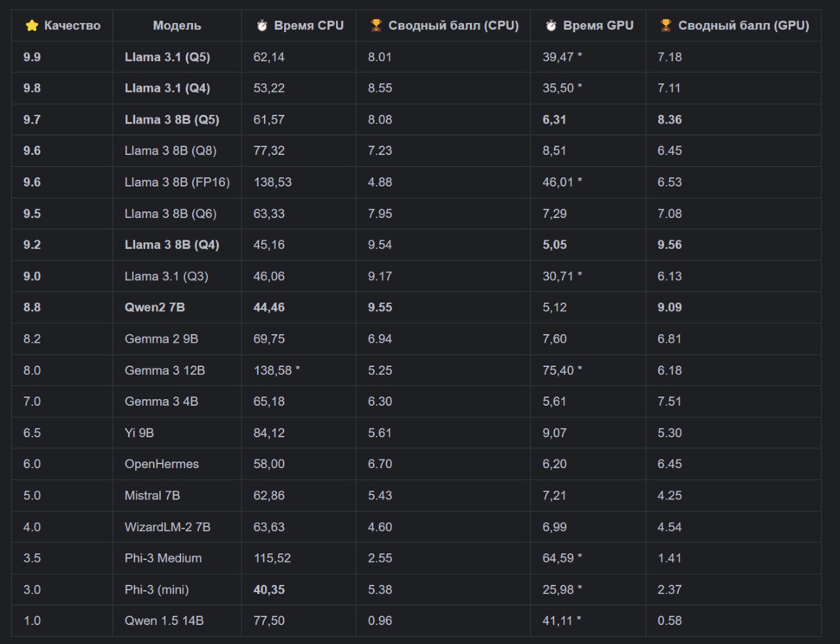The height and width of the screenshot is (644, 840).
Task: Select the Qwen2 7B model name
Action: (x=155, y=307)
